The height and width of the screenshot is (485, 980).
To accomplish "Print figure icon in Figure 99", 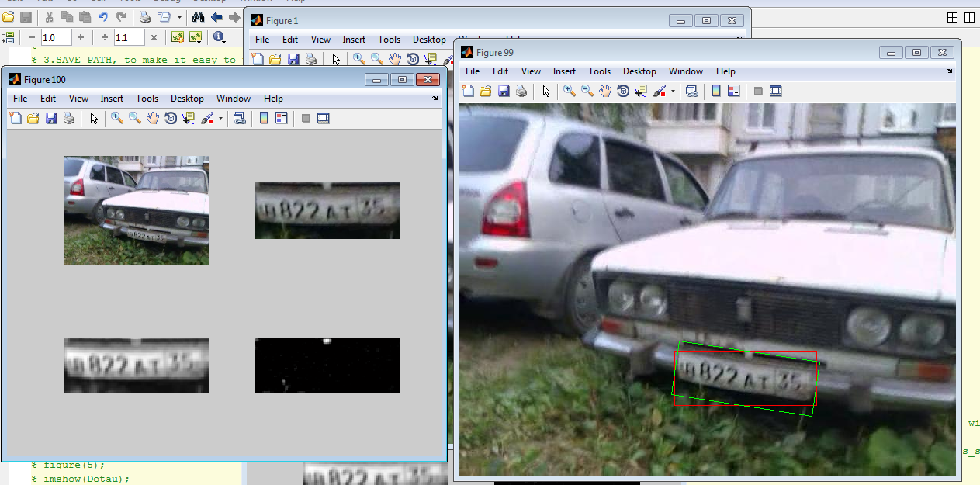I will [521, 91].
